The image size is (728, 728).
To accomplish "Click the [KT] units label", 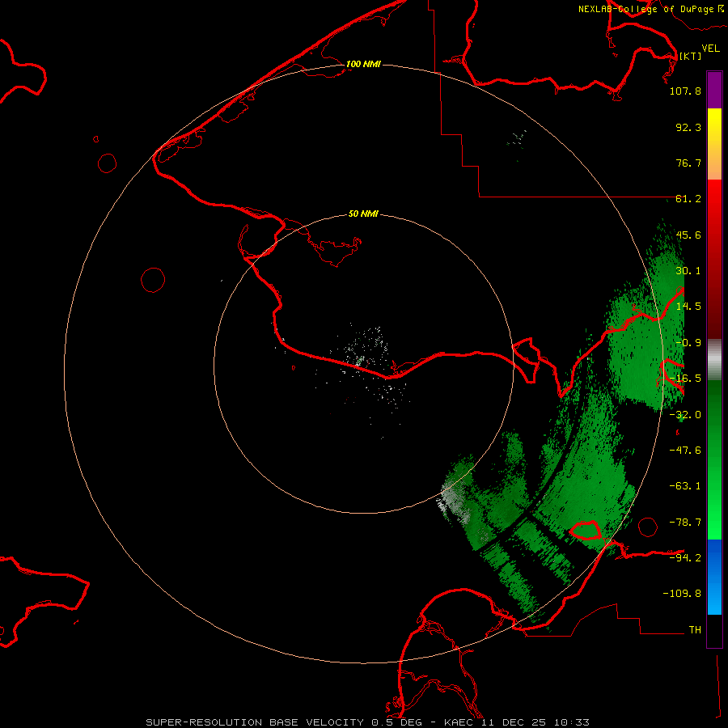I will click(690, 56).
